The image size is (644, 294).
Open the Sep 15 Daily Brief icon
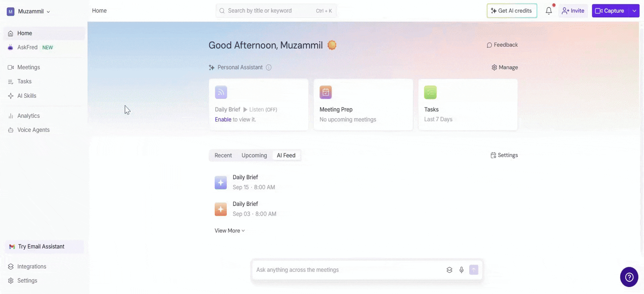[221, 182]
